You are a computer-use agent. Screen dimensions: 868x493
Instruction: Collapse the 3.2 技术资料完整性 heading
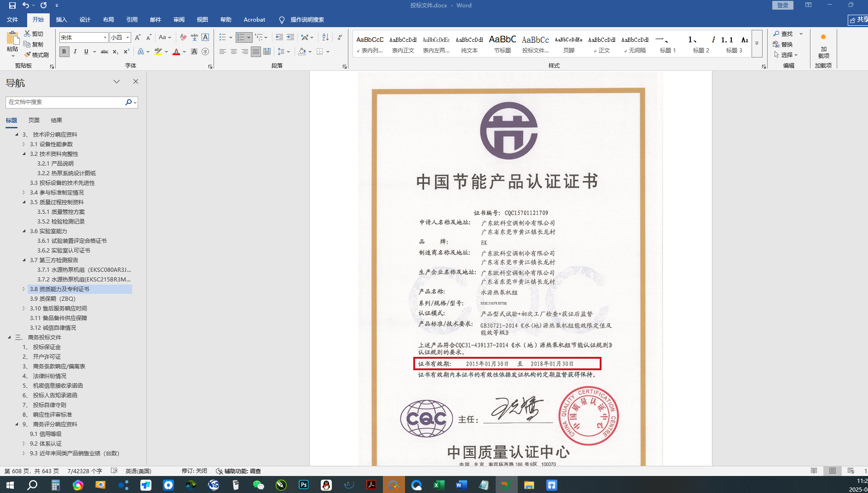[x=24, y=154]
